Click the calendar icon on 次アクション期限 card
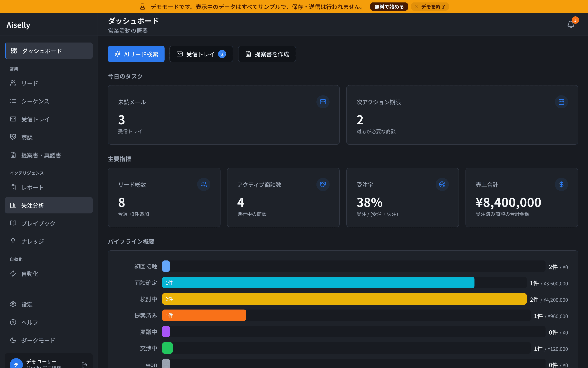This screenshot has width=588, height=368. pyautogui.click(x=561, y=102)
